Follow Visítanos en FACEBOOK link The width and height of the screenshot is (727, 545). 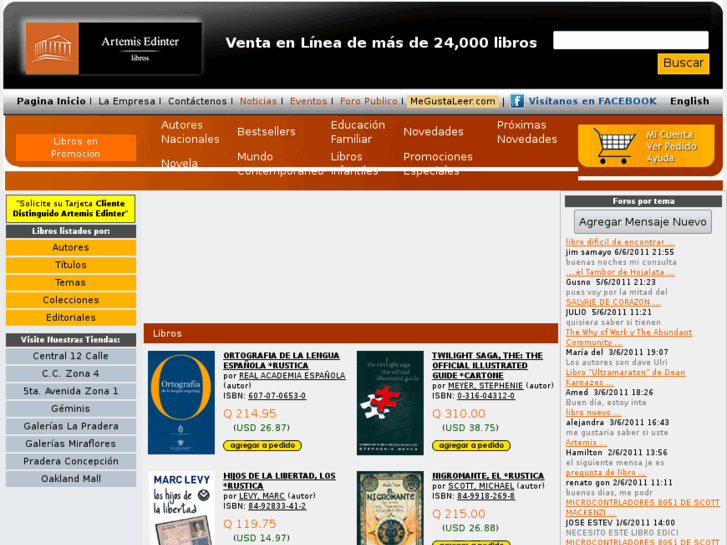click(593, 101)
